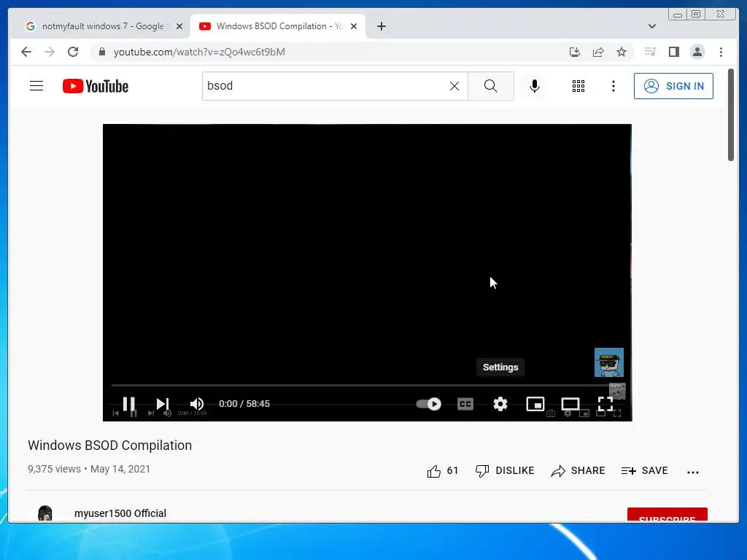Image resolution: width=747 pixels, height=560 pixels.
Task: Reload the page
Action: coord(73,52)
